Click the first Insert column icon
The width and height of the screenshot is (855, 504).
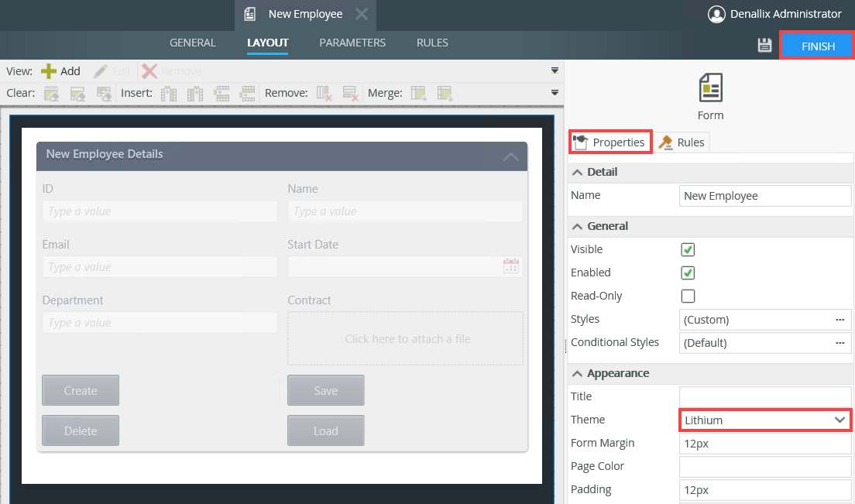point(169,94)
